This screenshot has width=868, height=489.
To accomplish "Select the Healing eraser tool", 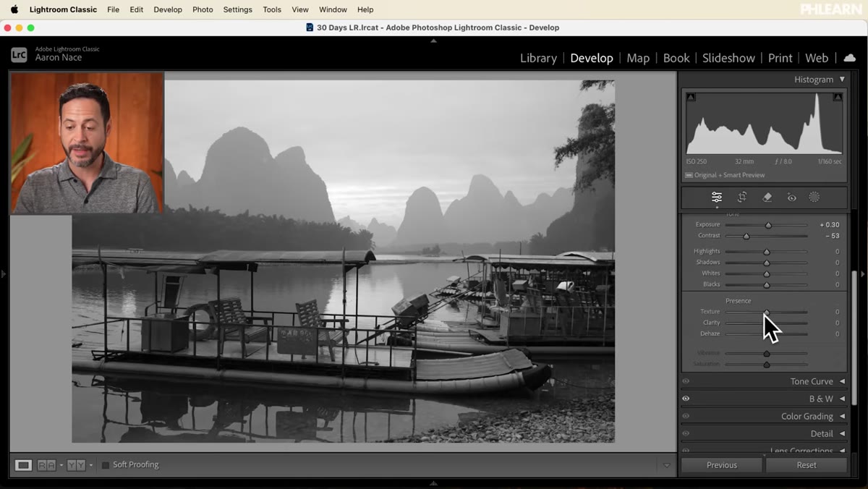I will click(767, 197).
